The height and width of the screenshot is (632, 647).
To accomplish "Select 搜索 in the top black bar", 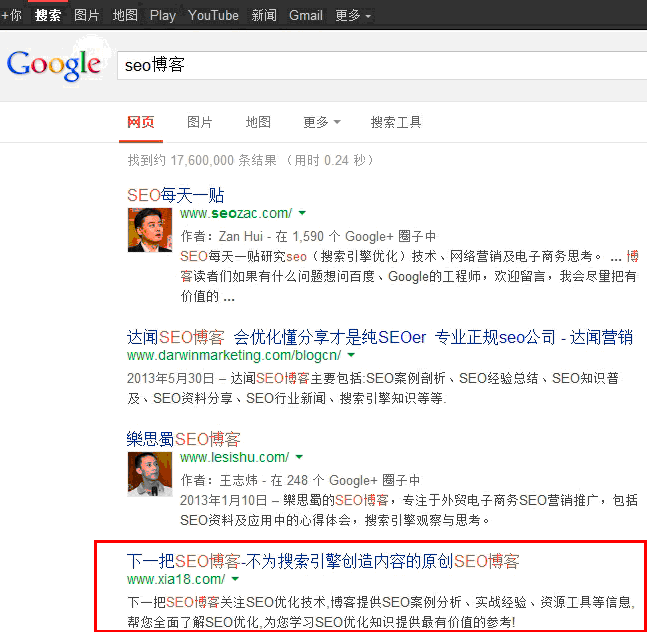I will coord(48,16).
